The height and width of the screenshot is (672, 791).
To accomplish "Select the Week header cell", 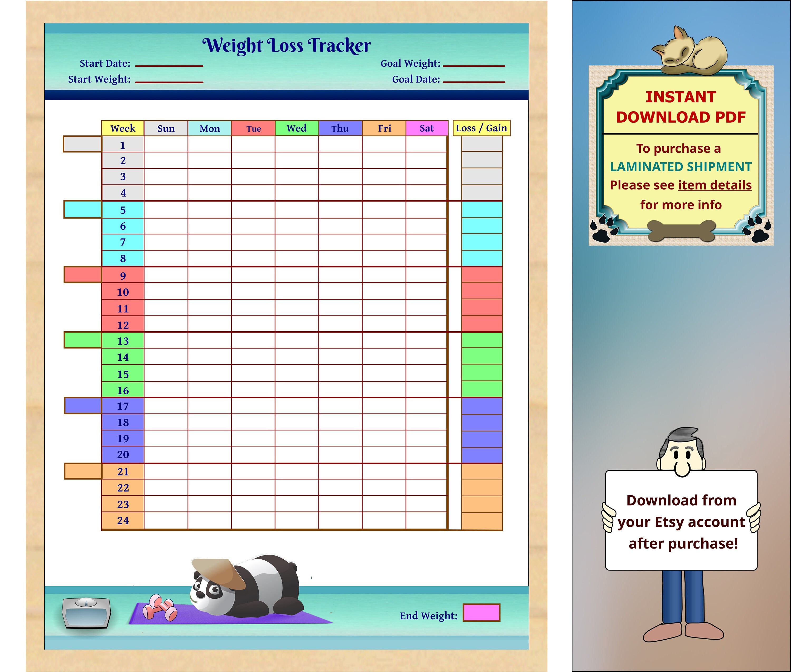I will click(x=123, y=128).
